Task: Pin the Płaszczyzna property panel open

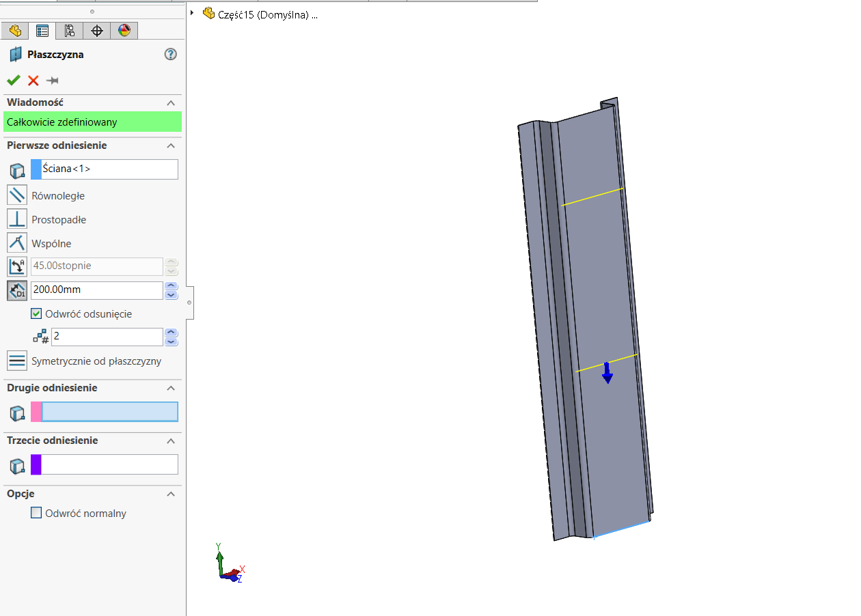Action: point(53,81)
